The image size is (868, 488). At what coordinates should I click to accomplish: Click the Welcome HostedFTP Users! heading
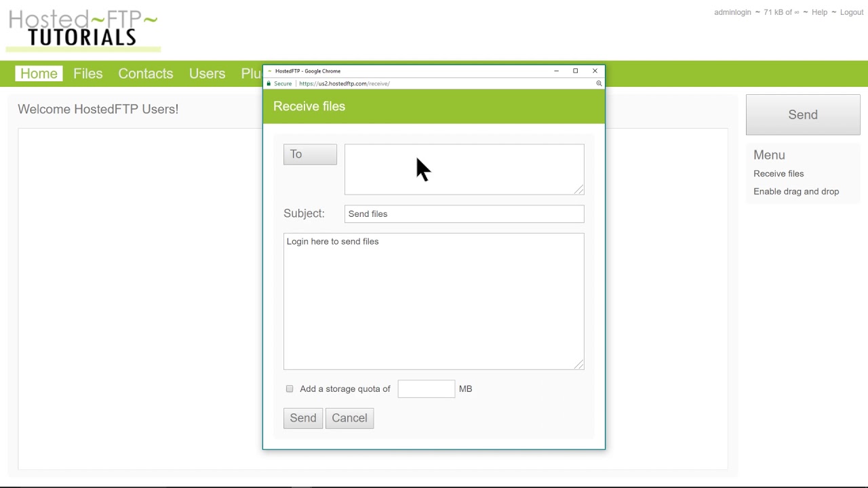pos(98,109)
